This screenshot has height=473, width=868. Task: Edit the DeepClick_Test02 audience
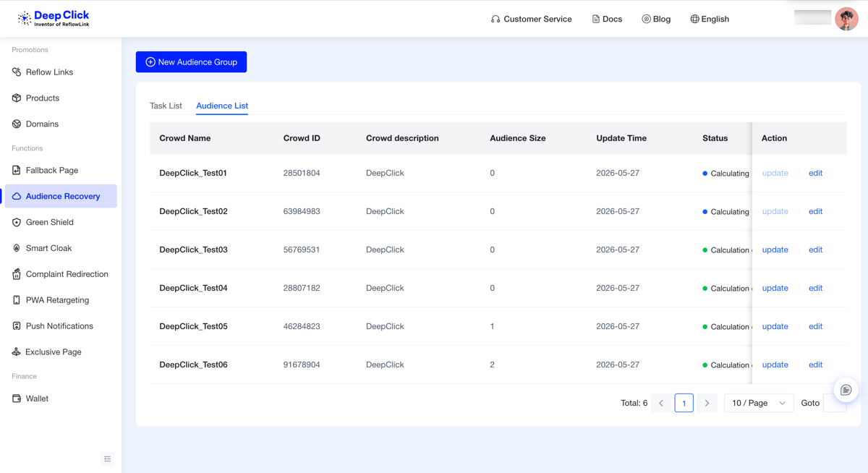tap(815, 211)
